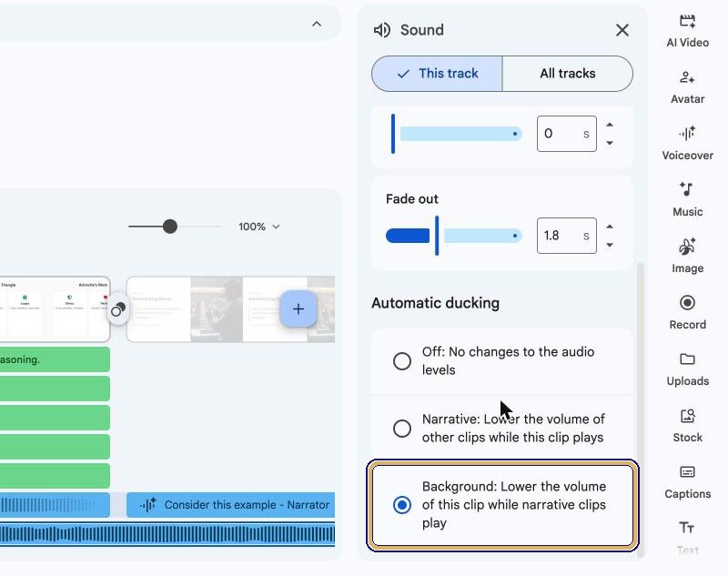Click the 0 s duration field
728x576 pixels.
(566, 134)
